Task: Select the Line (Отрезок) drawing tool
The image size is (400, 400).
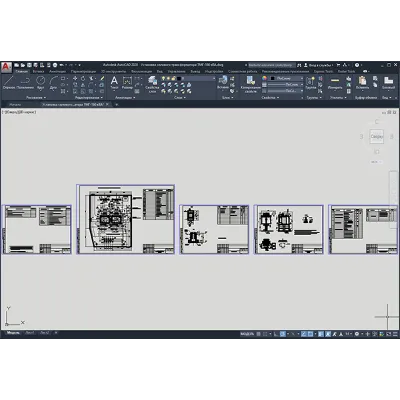Action: [9, 83]
